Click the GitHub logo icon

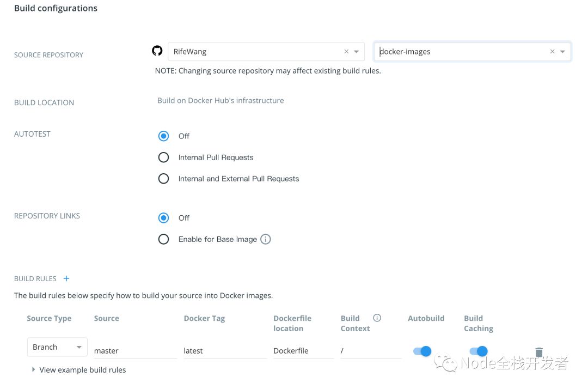pyautogui.click(x=157, y=51)
